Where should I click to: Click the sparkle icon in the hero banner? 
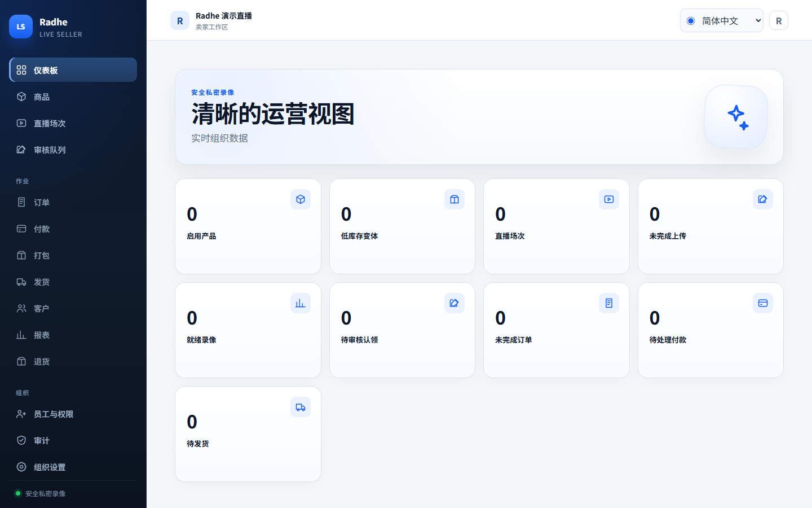click(x=736, y=117)
